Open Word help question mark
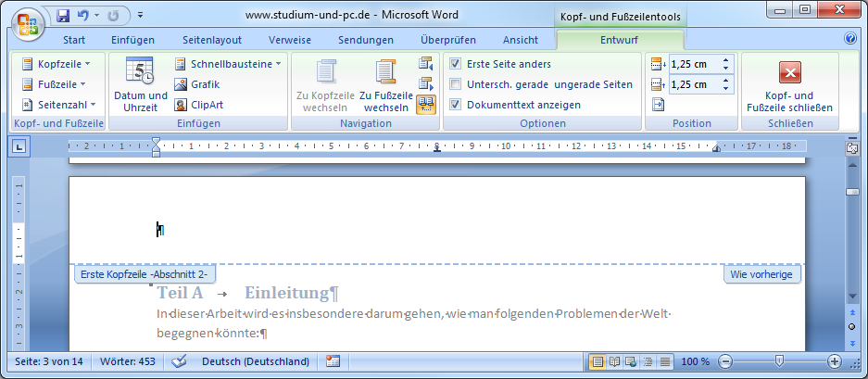 pos(850,38)
